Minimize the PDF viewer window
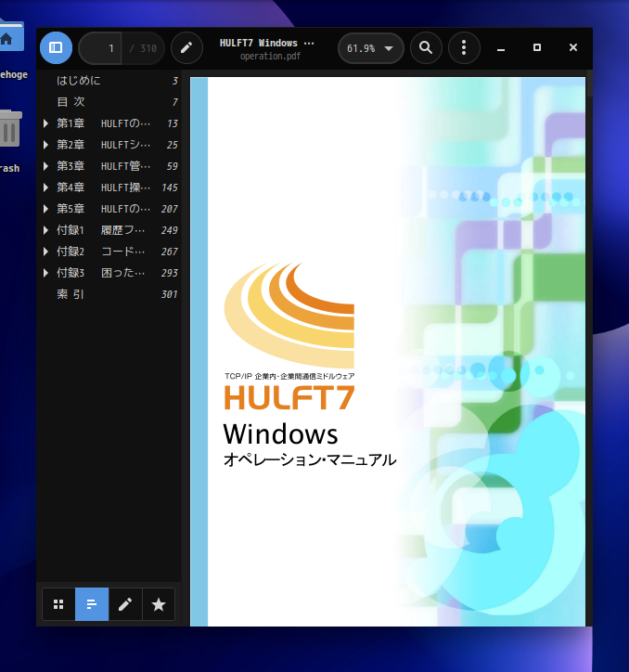629x672 pixels. pos(500,47)
